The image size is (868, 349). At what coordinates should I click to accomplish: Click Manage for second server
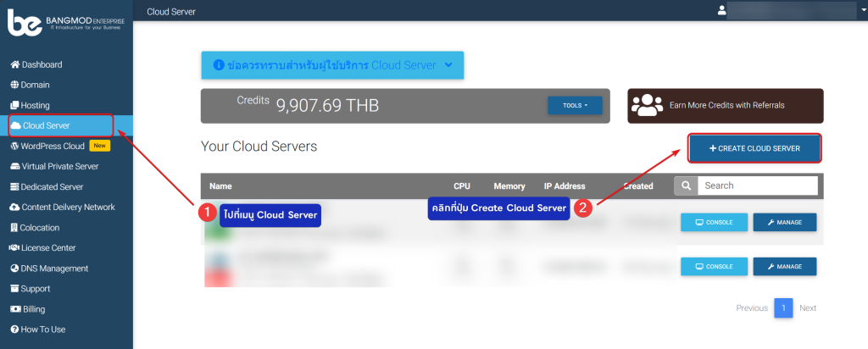(x=784, y=266)
